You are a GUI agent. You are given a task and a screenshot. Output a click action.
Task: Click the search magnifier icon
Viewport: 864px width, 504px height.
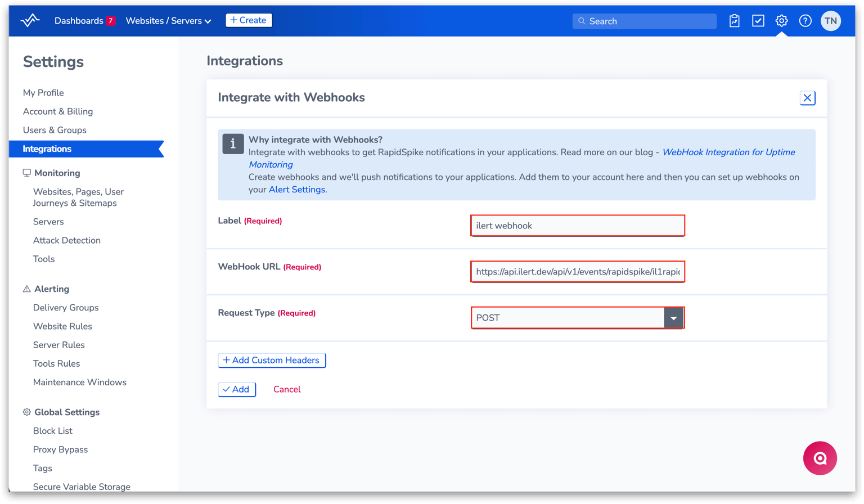pos(582,21)
